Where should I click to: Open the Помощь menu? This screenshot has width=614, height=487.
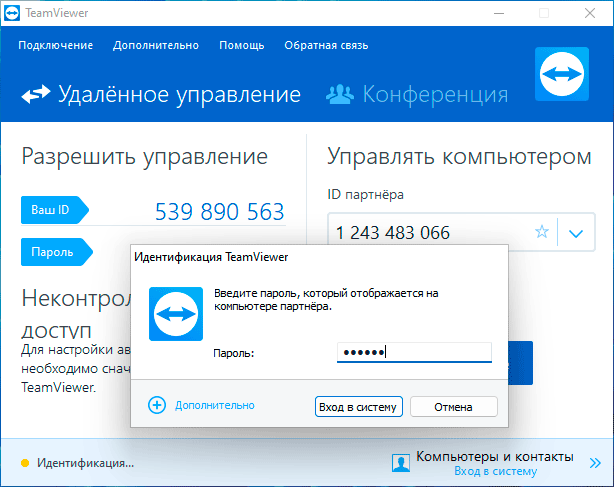pos(242,45)
